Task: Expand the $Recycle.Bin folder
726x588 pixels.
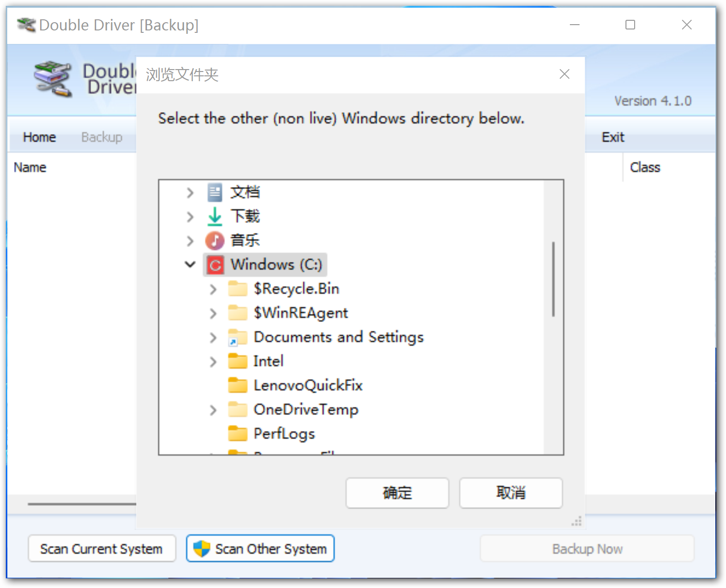Action: click(213, 289)
